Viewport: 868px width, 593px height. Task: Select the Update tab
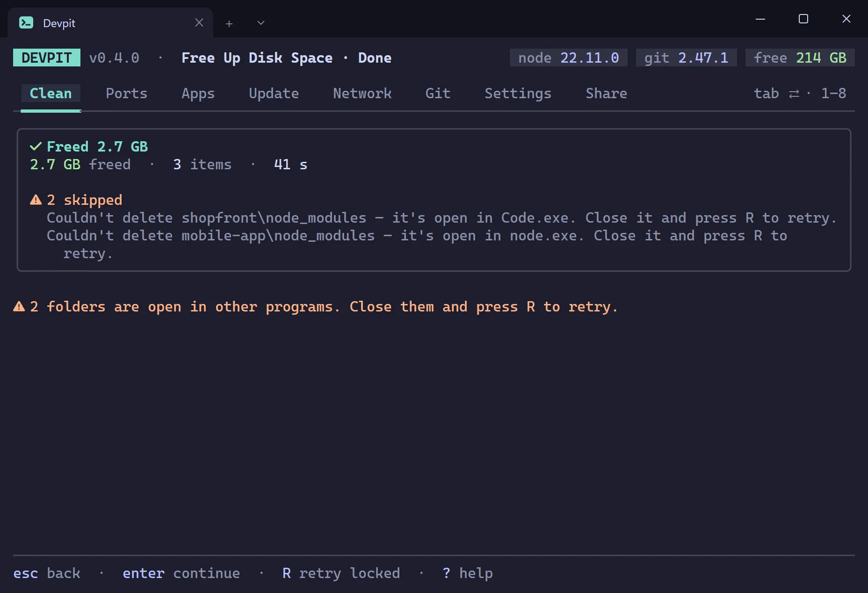pyautogui.click(x=274, y=94)
